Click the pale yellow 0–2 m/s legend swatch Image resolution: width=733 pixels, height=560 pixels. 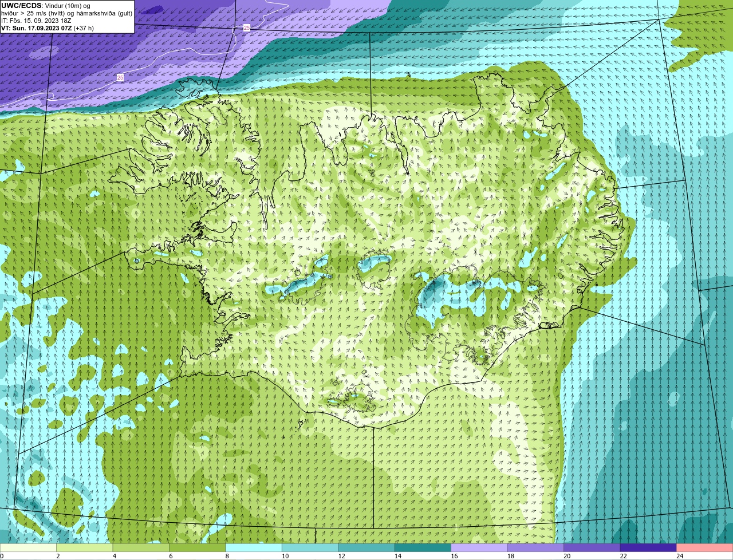[x=28, y=548]
